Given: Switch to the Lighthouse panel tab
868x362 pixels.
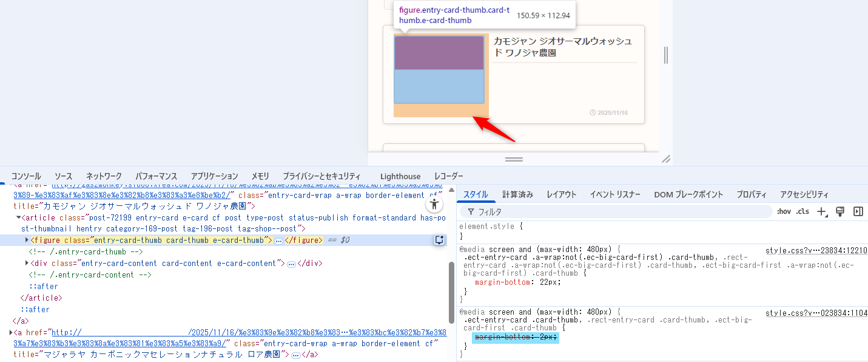Looking at the screenshot, I should pos(400,176).
